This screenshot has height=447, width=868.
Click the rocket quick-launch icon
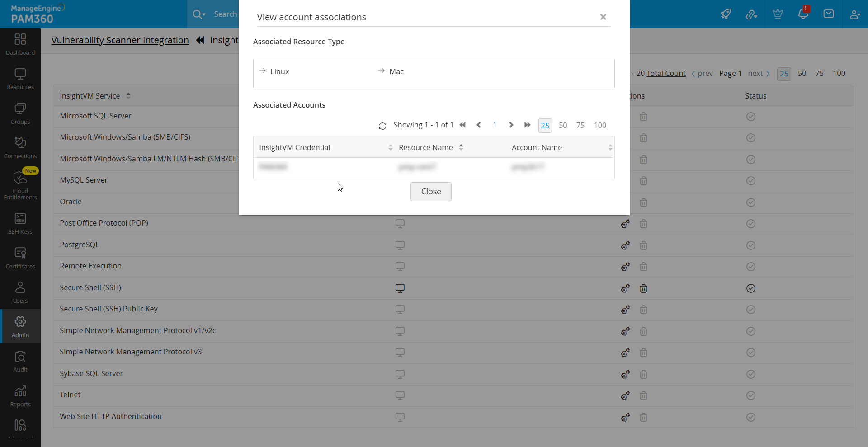point(726,14)
